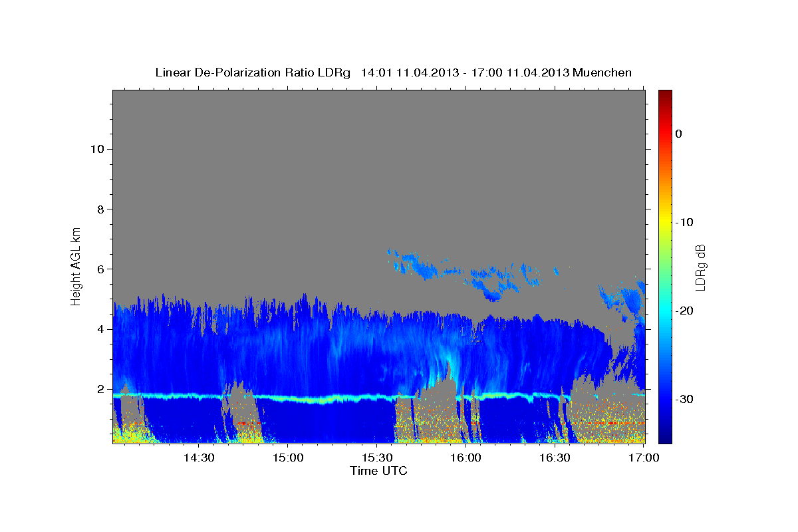Click the 17:00 time tick label
Image resolution: width=798 pixels, height=532 pixels.
pyautogui.click(x=644, y=458)
